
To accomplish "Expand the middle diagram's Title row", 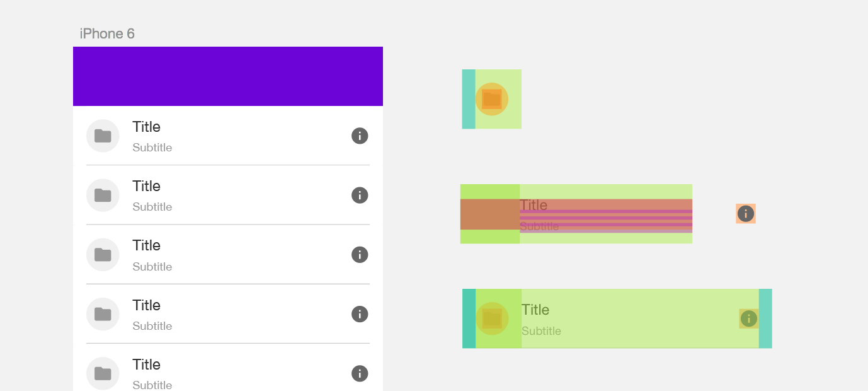I will click(533, 205).
